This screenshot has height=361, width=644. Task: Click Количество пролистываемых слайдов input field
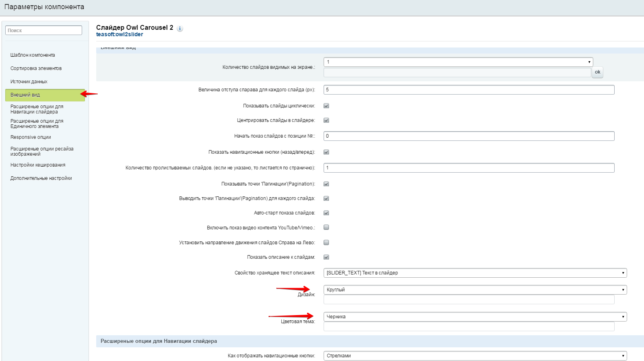click(469, 168)
